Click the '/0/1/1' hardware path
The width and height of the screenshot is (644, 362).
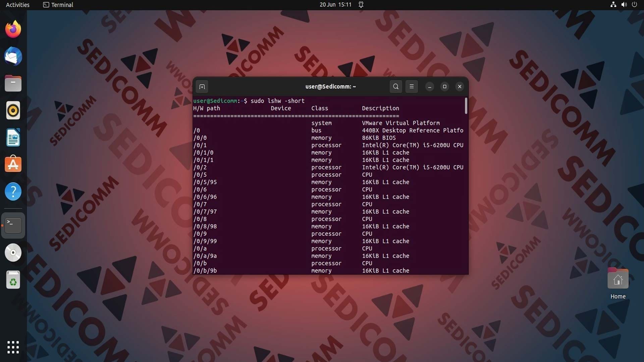pyautogui.click(x=203, y=160)
